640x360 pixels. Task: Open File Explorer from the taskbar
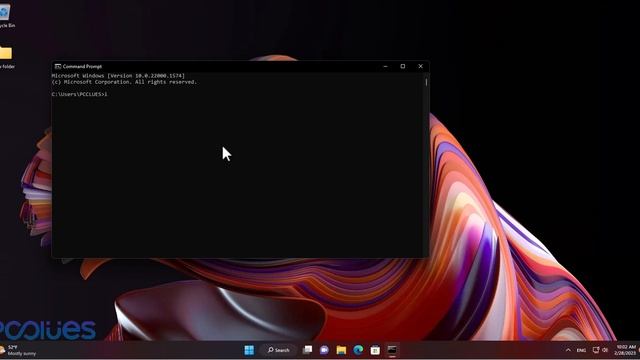point(341,350)
